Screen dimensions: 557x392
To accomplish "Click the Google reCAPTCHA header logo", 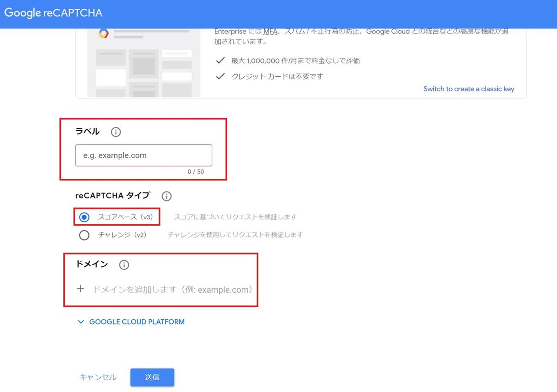I will click(53, 13).
